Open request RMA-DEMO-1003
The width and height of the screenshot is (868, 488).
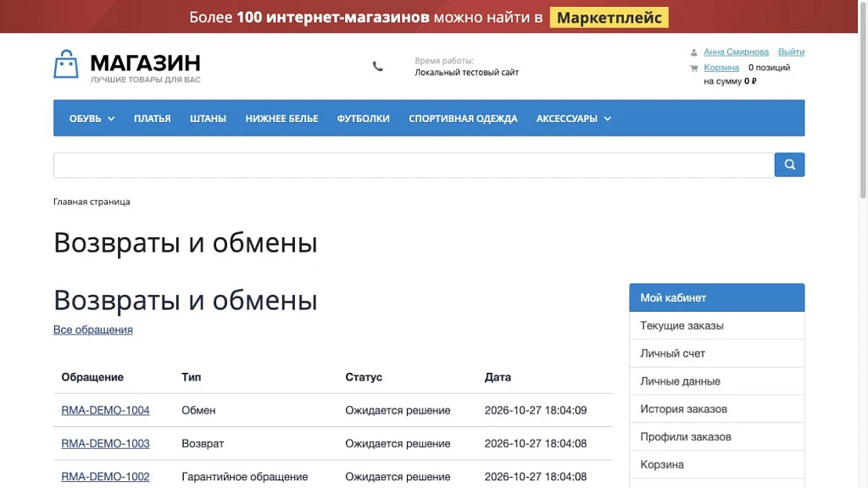[x=105, y=444]
